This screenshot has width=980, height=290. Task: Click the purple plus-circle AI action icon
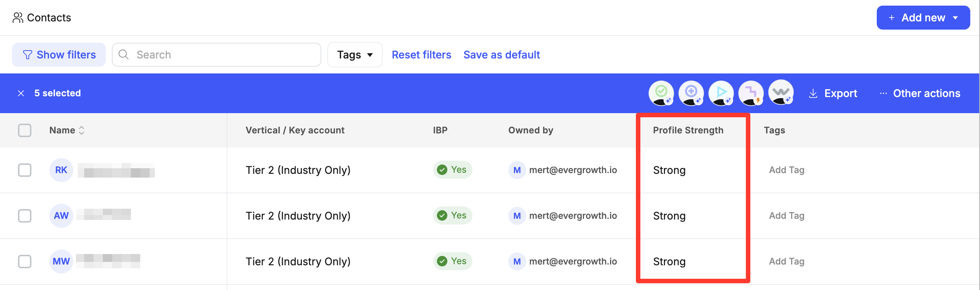point(691,93)
